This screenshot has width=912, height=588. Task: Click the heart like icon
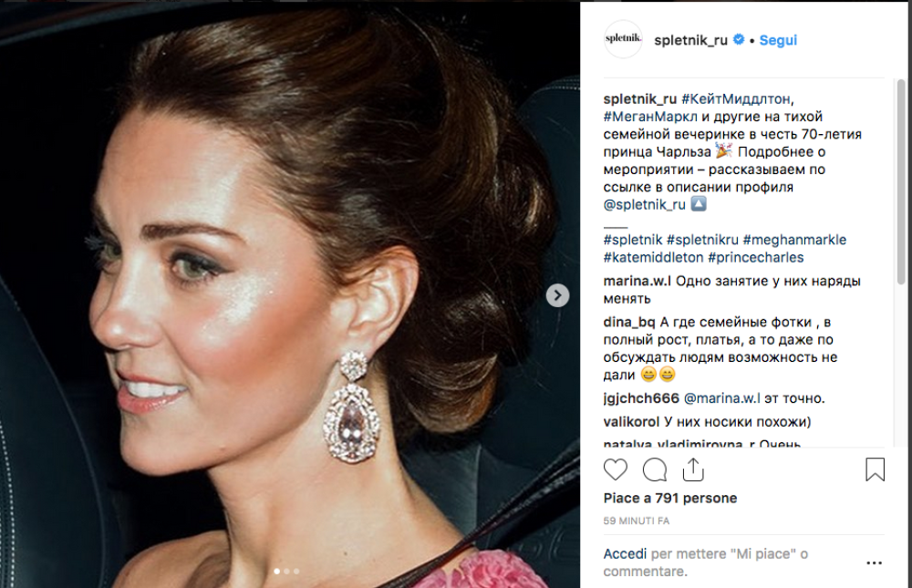tap(616, 469)
